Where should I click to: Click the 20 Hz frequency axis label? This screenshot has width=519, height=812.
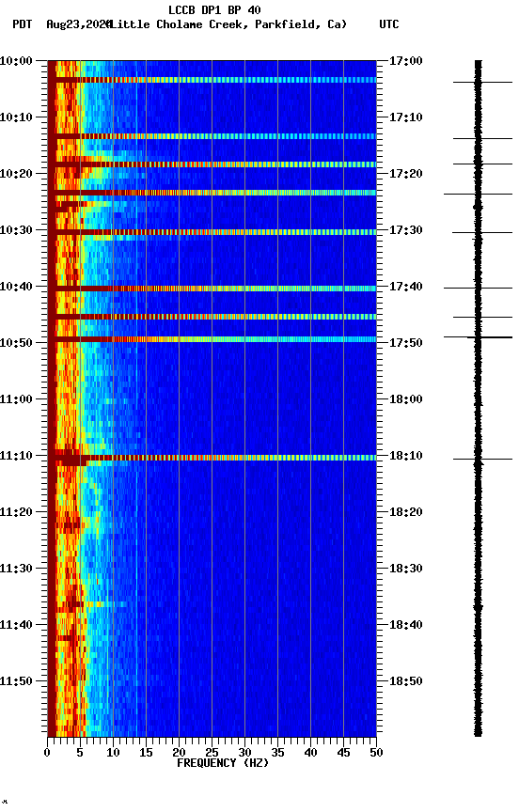coord(179,753)
